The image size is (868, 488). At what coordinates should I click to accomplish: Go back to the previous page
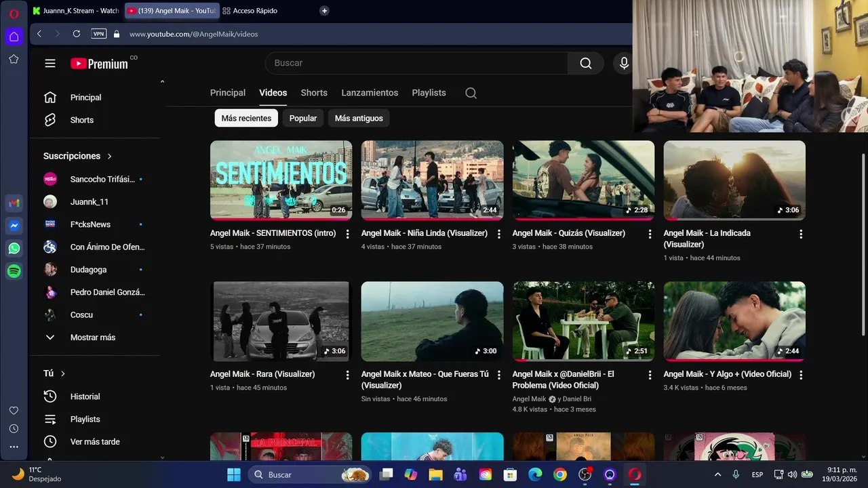coord(39,34)
